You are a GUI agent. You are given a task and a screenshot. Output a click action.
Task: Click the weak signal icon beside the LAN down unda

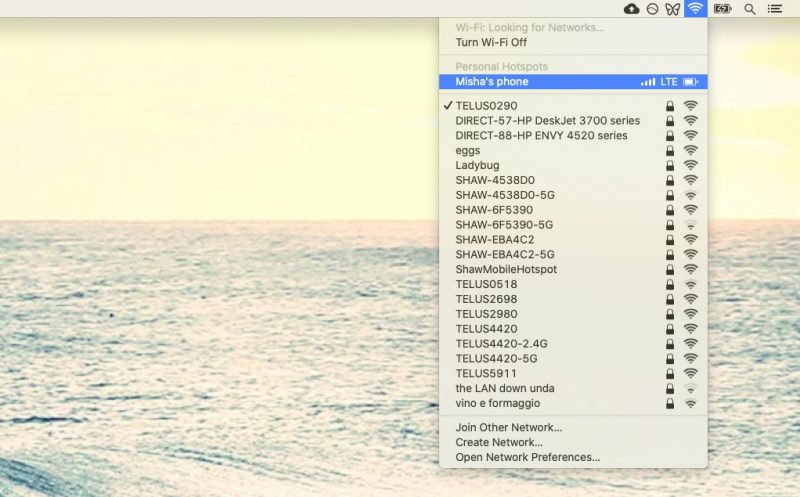(690, 388)
